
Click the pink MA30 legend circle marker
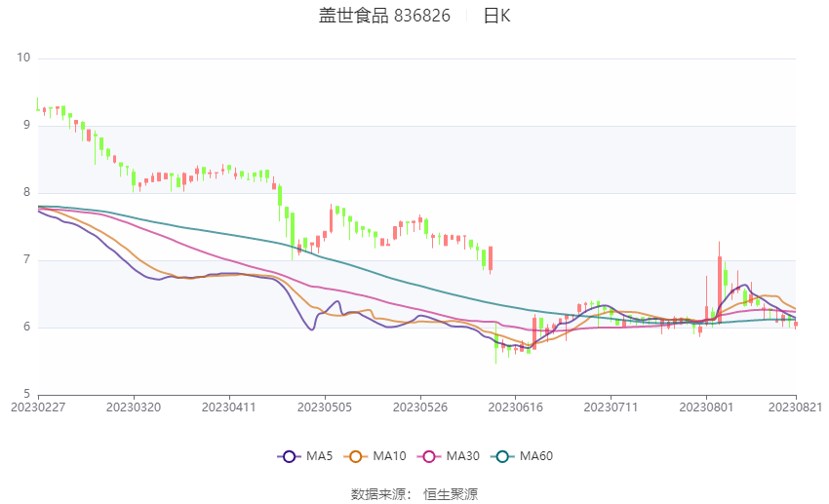click(x=426, y=456)
